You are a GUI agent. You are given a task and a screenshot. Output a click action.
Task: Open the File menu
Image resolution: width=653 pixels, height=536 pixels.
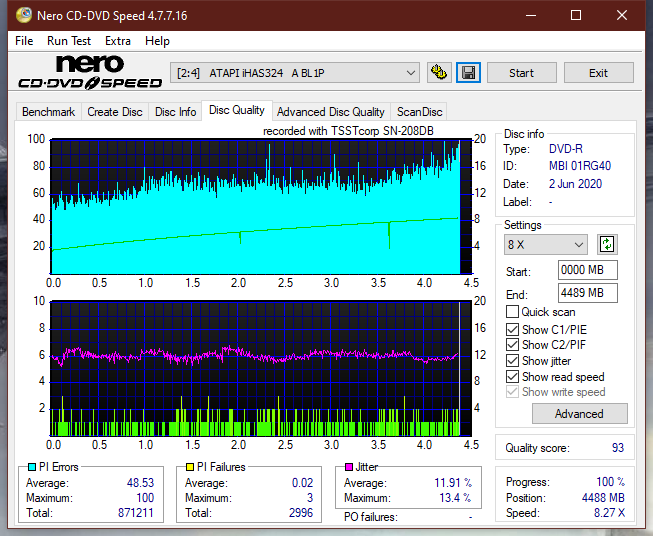(x=24, y=41)
